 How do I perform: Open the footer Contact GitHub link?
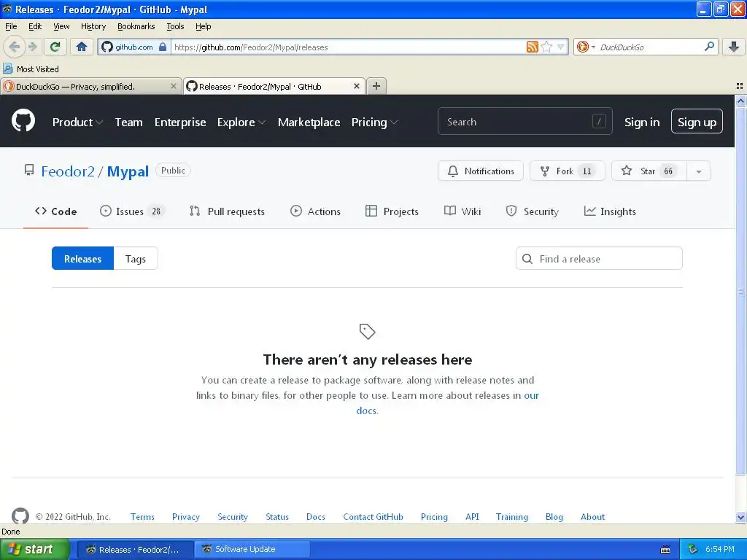click(373, 517)
